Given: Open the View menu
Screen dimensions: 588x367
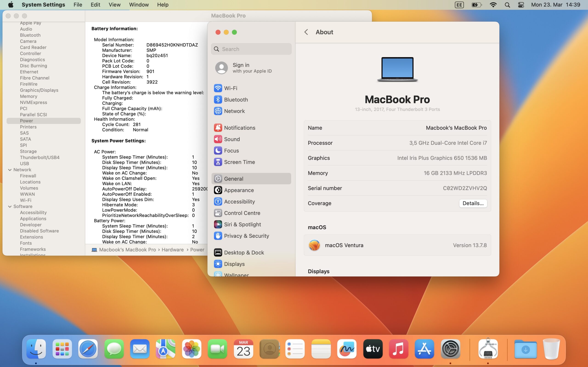Looking at the screenshot, I should click(x=114, y=5).
